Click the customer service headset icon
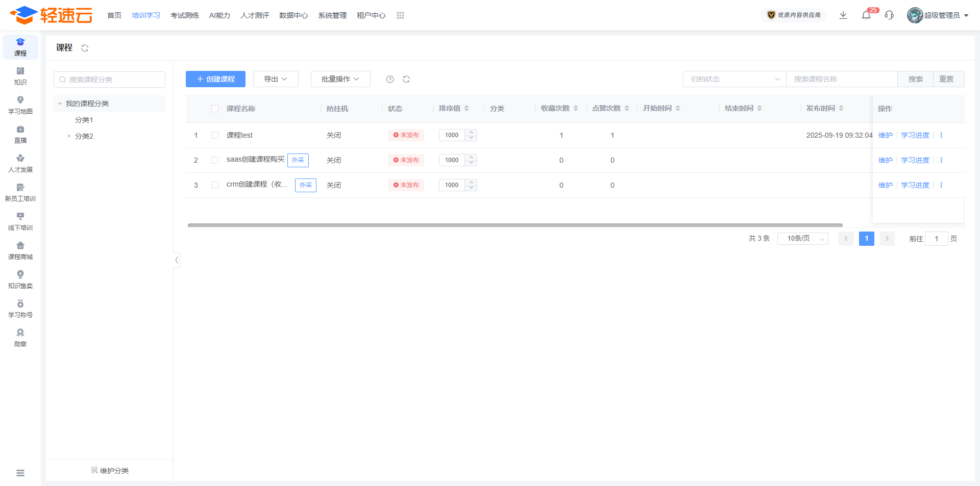This screenshot has width=980, height=486. (889, 15)
